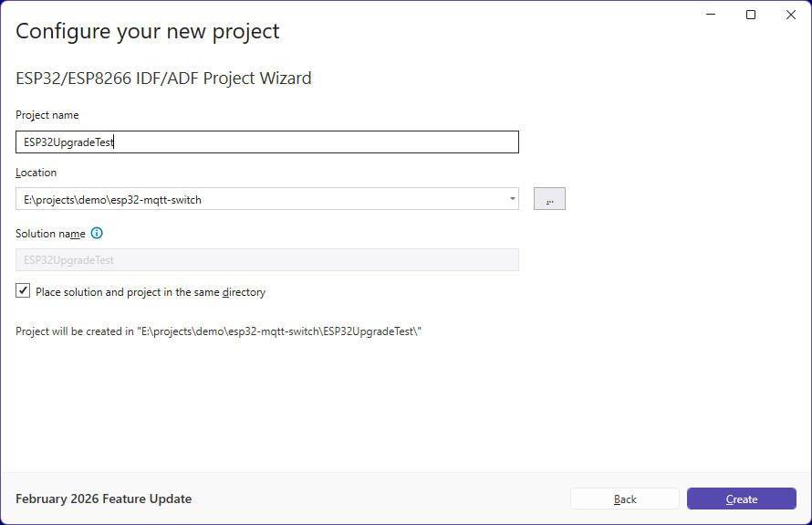Expand the Location dropdown arrow
The image size is (812, 525).
click(513, 199)
